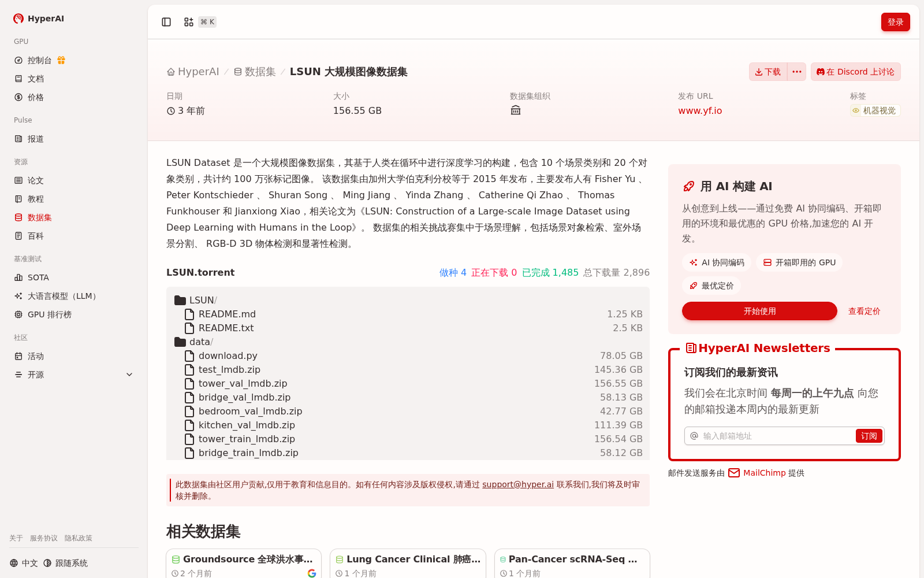Open the www.yf.io link
Screen dimensions: 924x578
coord(700,110)
